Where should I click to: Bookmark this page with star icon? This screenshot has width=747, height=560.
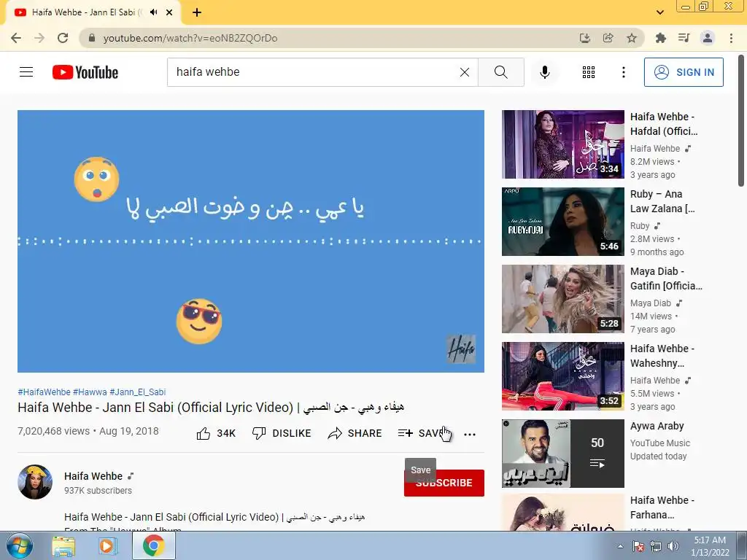pyautogui.click(x=631, y=38)
